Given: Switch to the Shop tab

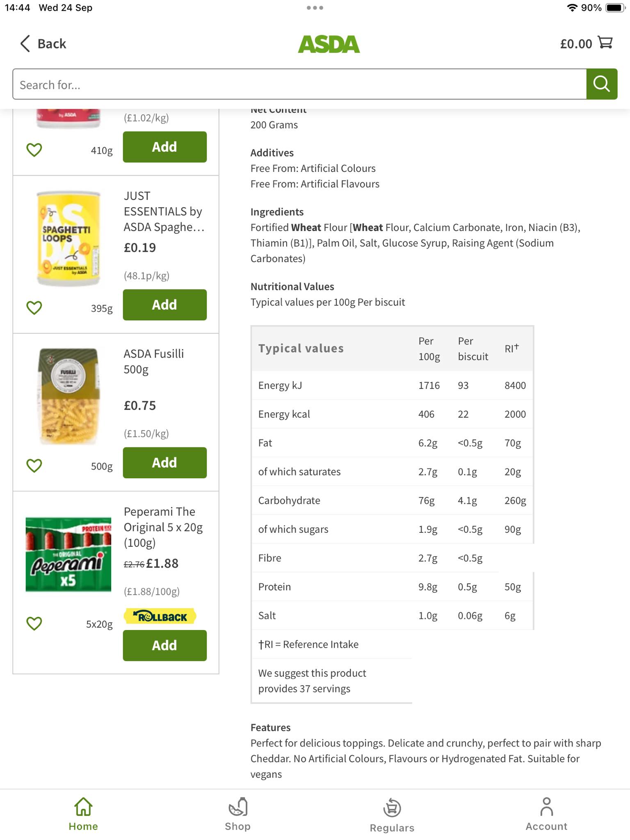Looking at the screenshot, I should point(237,814).
